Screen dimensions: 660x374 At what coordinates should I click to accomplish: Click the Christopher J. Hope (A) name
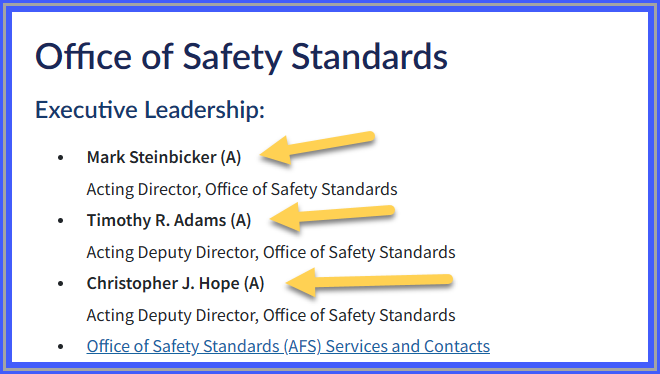pyautogui.click(x=175, y=283)
